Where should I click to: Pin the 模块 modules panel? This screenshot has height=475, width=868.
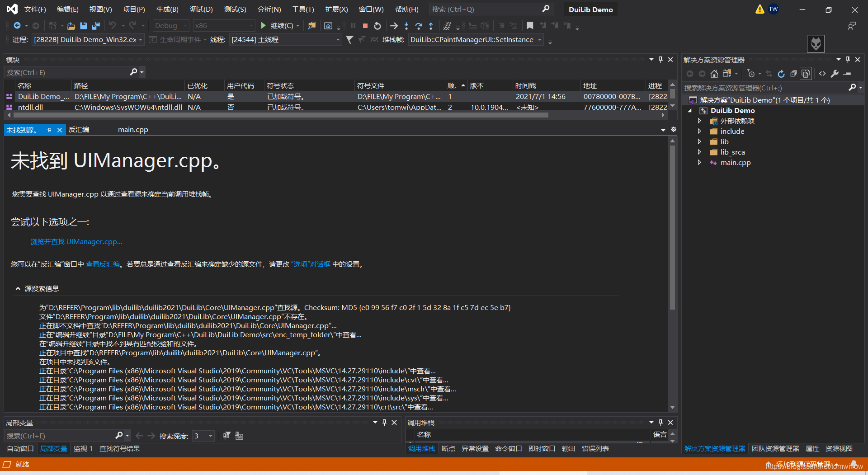[661, 60]
